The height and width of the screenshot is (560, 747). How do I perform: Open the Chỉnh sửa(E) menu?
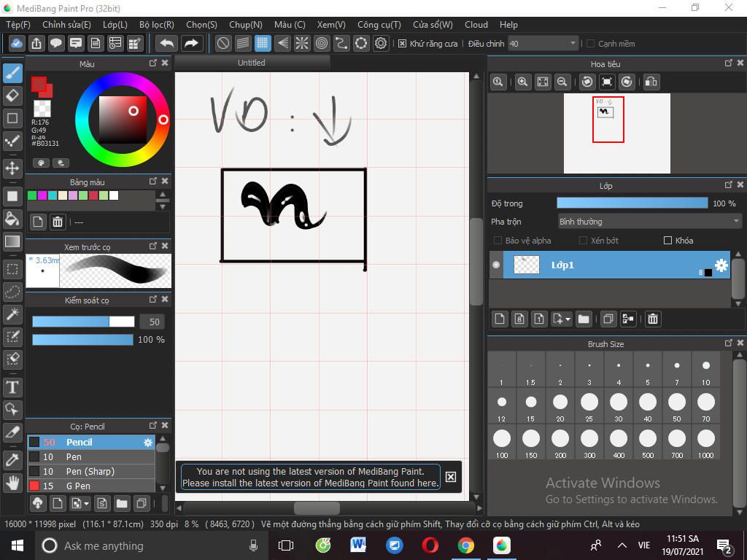(x=66, y=25)
